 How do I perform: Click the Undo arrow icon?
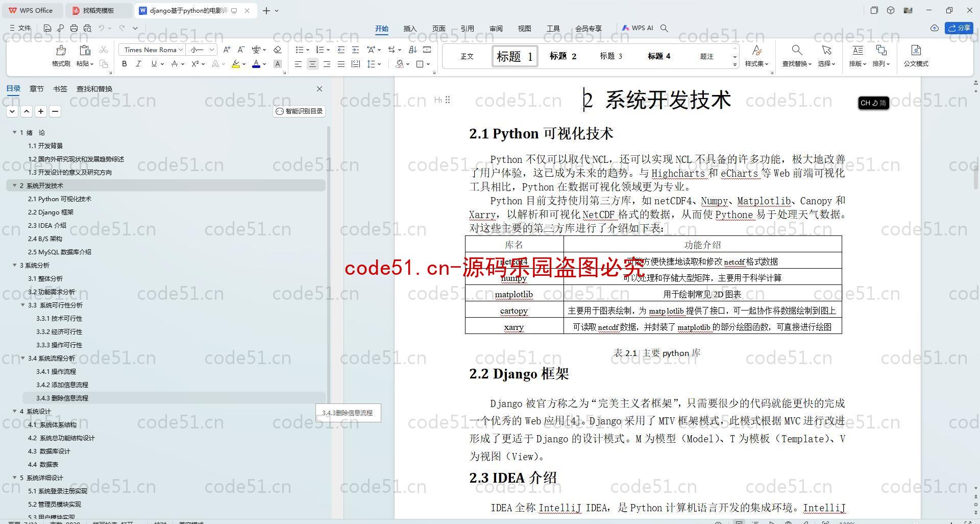[102, 28]
